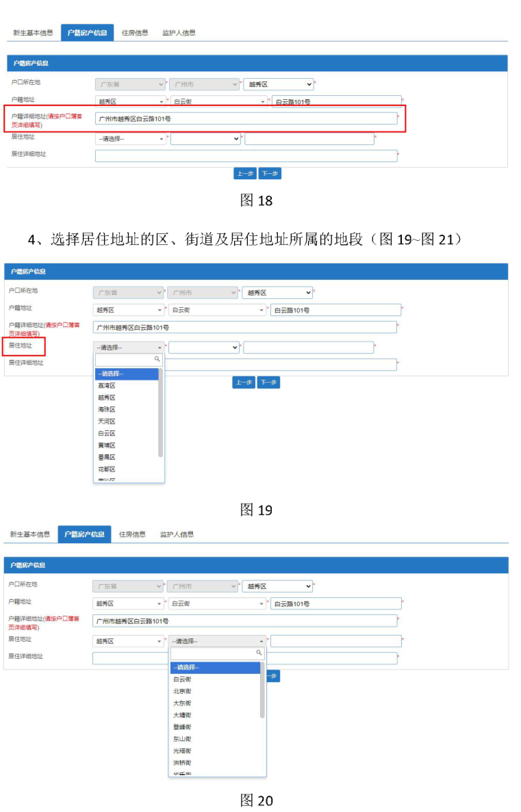Choose 花都区 in district list

point(127,469)
